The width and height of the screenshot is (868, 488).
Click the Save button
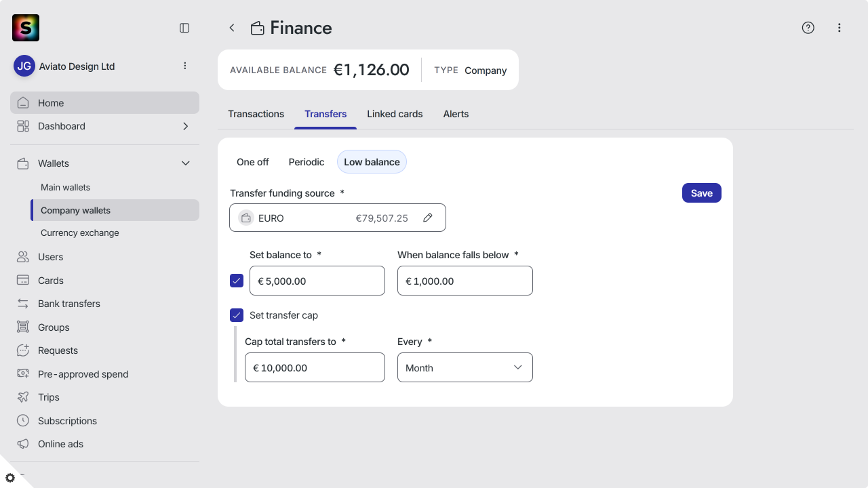702,193
